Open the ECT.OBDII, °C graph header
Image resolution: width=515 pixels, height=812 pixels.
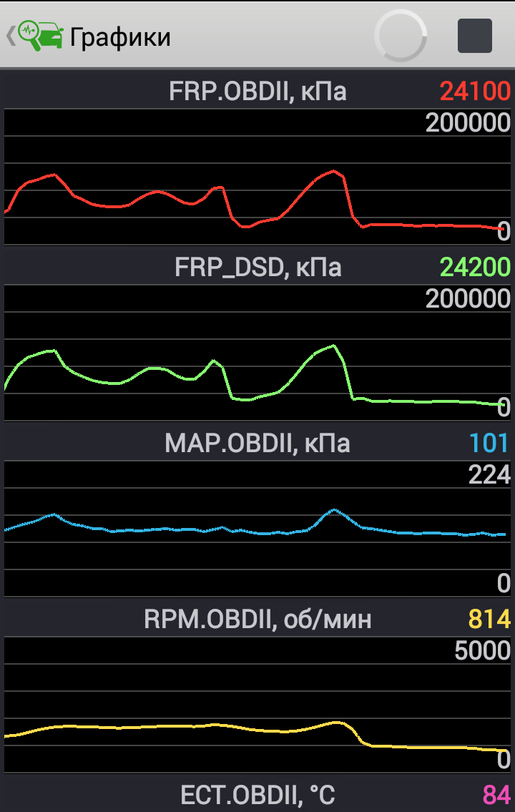(x=257, y=795)
